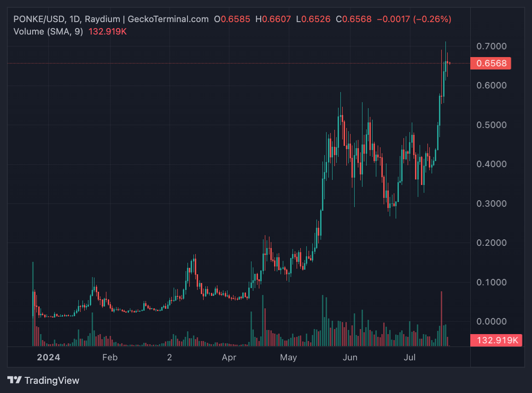This screenshot has width=532, height=393.
Task: Click the high value H0.6607
Action: pos(273,19)
